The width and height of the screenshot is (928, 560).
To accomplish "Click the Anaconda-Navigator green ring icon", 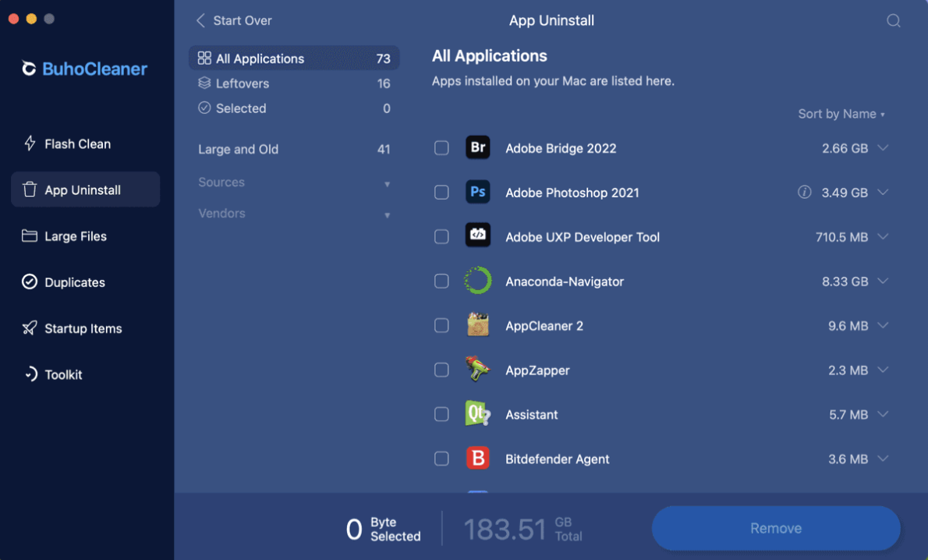I will point(477,281).
